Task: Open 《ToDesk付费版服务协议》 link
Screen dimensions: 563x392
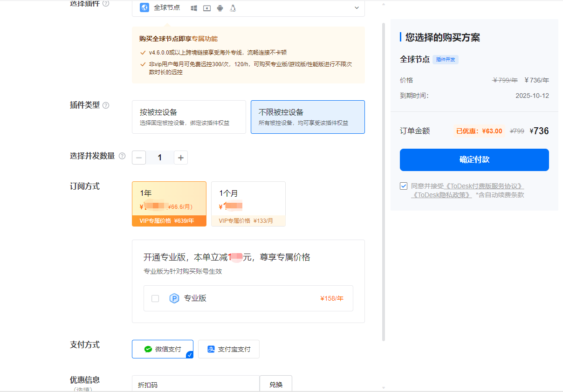Action: point(483,186)
